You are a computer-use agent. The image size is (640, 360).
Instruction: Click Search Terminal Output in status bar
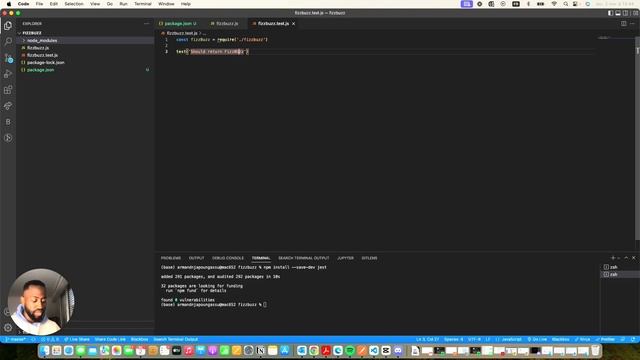click(176, 339)
